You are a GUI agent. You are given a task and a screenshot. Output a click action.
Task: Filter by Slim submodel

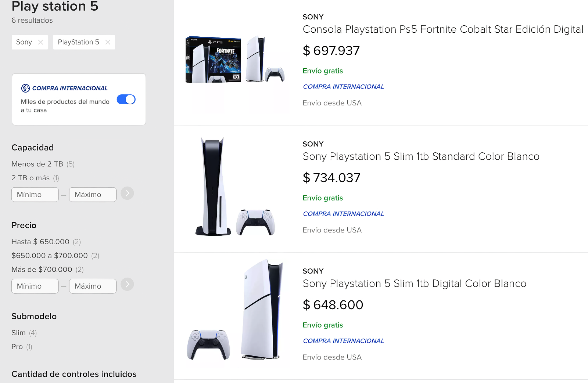pos(18,333)
